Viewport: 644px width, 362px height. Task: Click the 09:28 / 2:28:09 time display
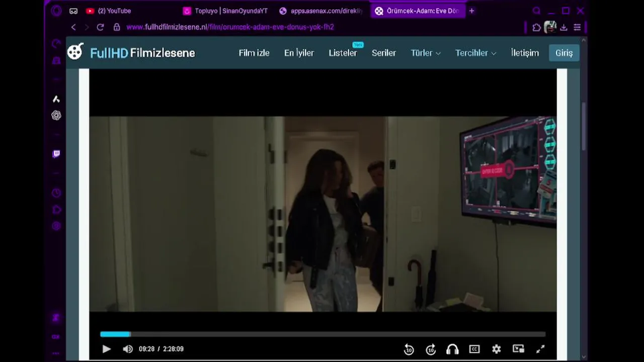tap(161, 349)
